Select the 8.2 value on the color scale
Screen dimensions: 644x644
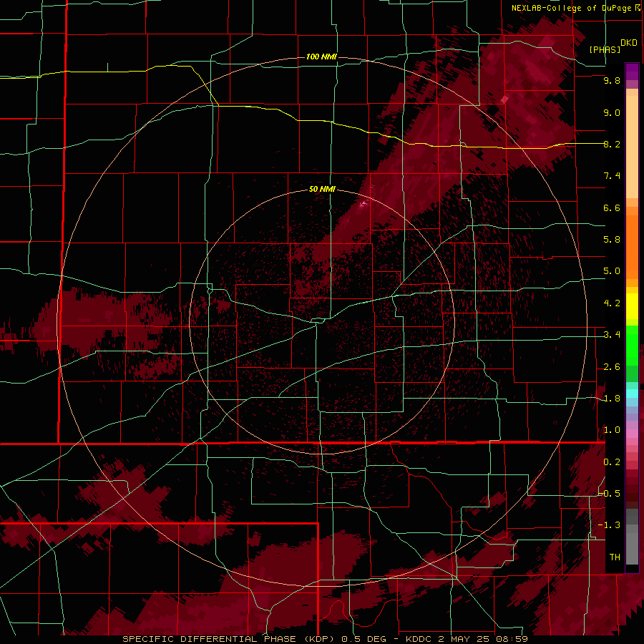coord(612,144)
